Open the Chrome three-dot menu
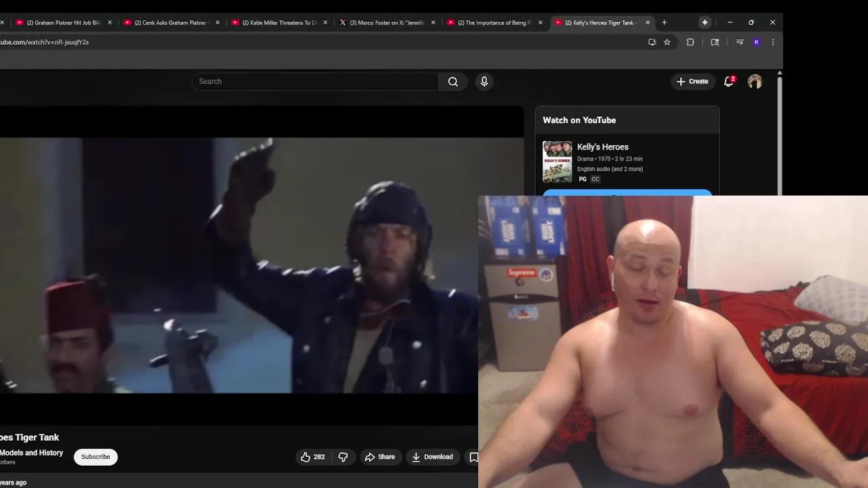Image resolution: width=868 pixels, height=488 pixels. pyautogui.click(x=773, y=42)
